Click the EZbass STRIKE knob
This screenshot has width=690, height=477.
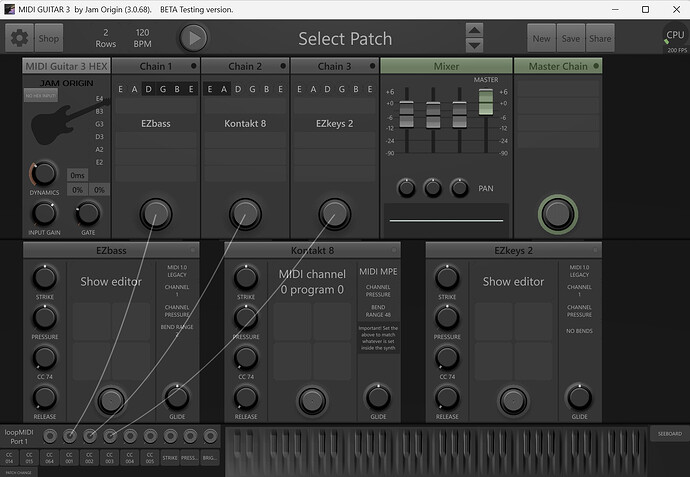click(x=44, y=277)
